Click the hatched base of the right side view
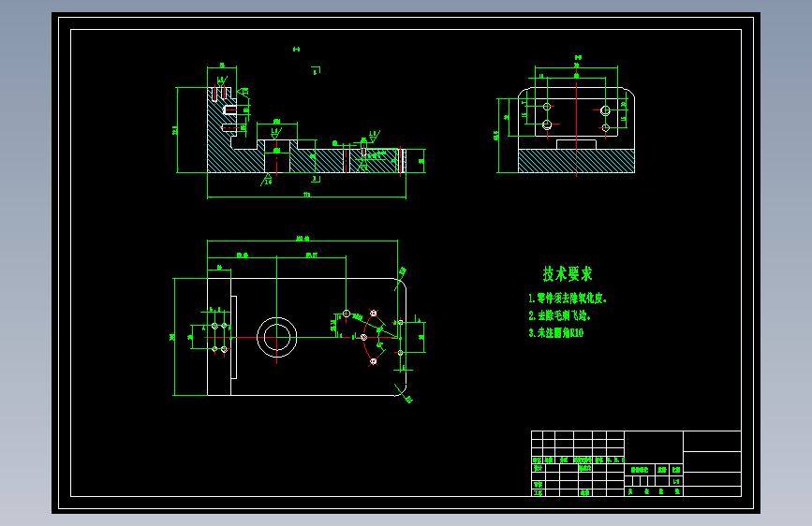This screenshot has width=812, height=526. [576, 160]
